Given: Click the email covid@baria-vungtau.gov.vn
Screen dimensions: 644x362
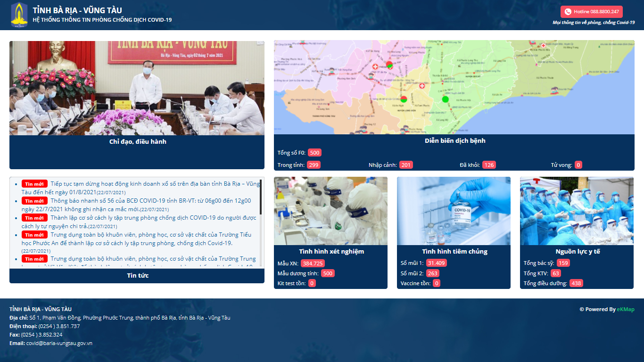Looking at the screenshot, I should 59,343.
